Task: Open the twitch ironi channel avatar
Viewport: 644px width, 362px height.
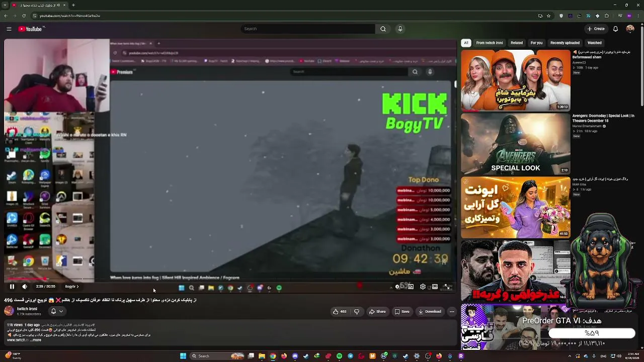Action: 9,311
